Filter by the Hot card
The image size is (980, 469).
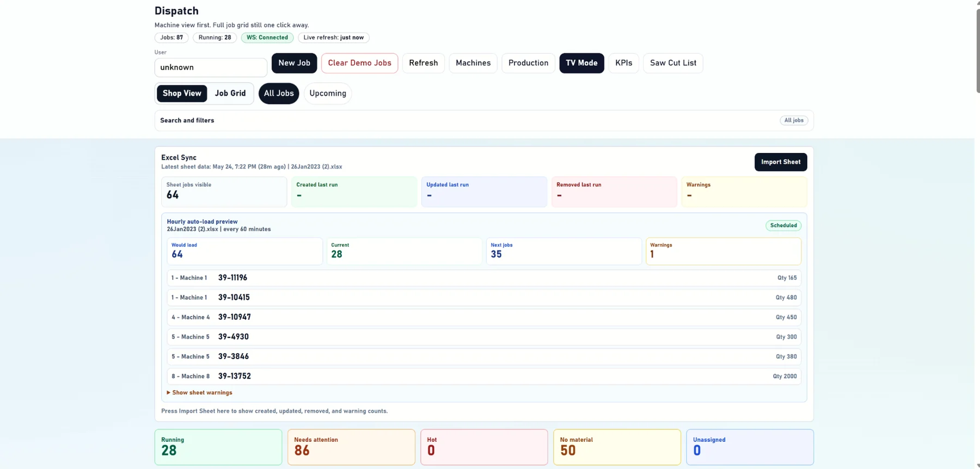pyautogui.click(x=484, y=447)
